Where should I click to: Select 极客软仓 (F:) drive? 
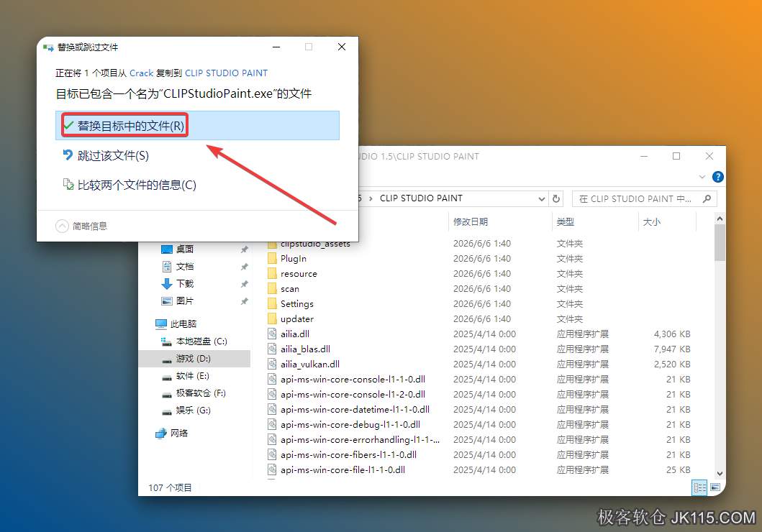point(201,393)
